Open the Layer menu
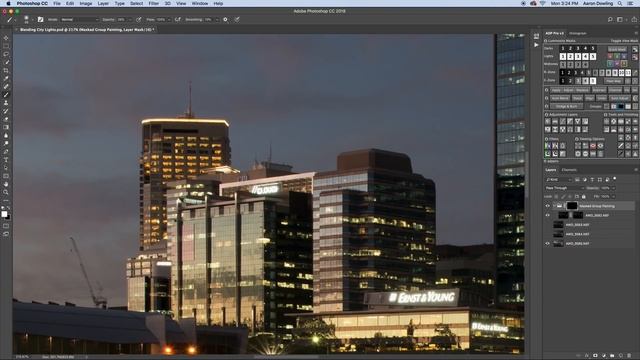The height and width of the screenshot is (360, 640). click(103, 3)
